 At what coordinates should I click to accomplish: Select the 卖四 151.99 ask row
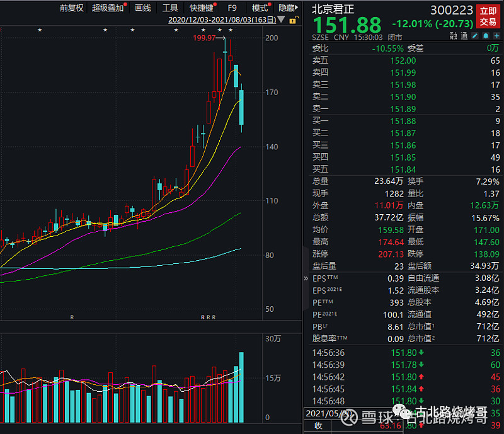coord(406,72)
